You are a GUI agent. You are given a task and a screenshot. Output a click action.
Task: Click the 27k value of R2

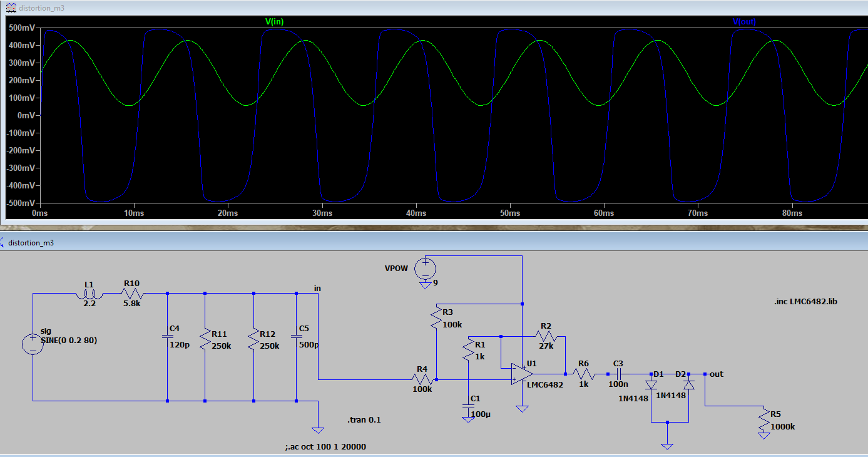tap(546, 346)
